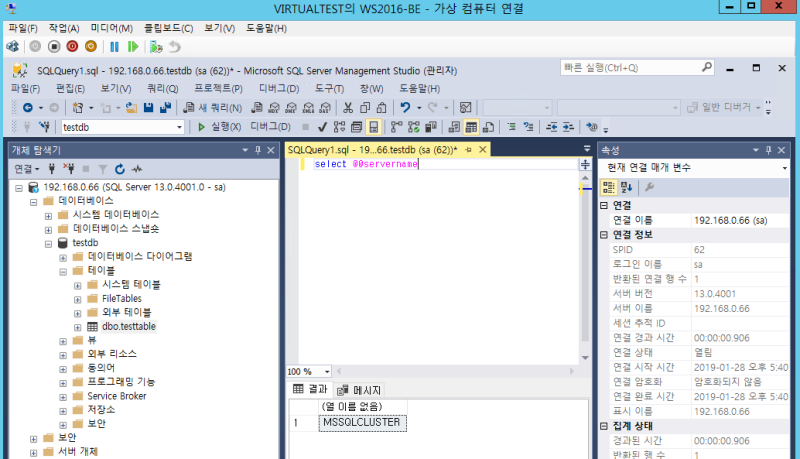Image resolution: width=800 pixels, height=459 pixels.
Task: Click the query editor vertical scrollbar down arrow
Action: (585, 358)
